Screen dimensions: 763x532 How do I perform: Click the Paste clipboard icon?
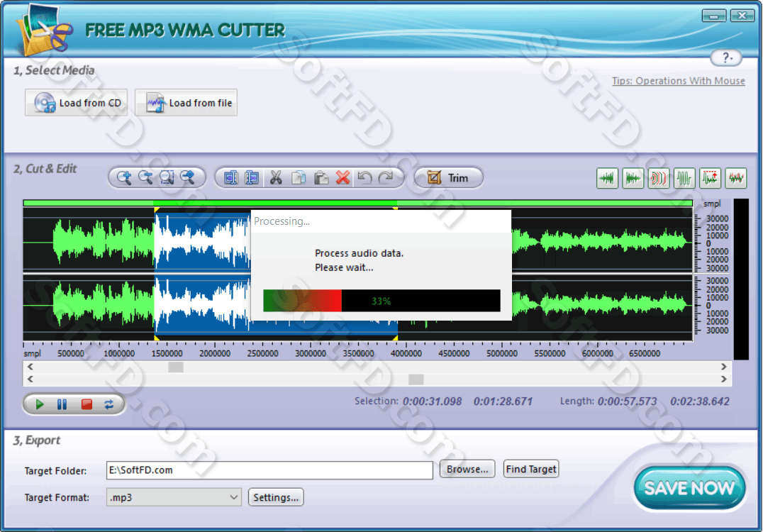(x=321, y=178)
